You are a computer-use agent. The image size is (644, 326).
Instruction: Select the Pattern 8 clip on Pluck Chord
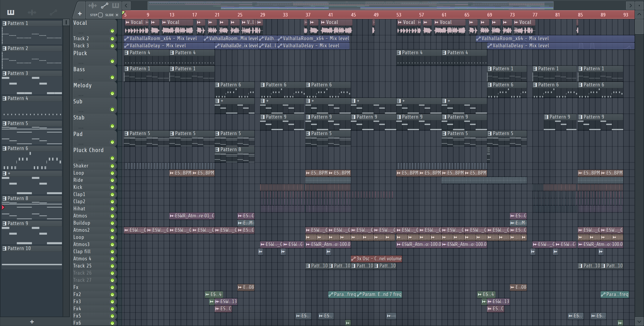(235, 154)
